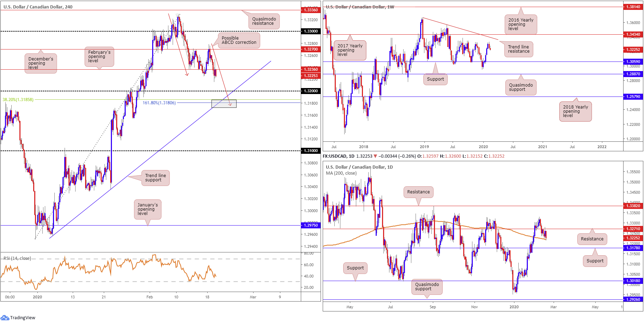Click the 1.33000 price label

tap(311, 31)
